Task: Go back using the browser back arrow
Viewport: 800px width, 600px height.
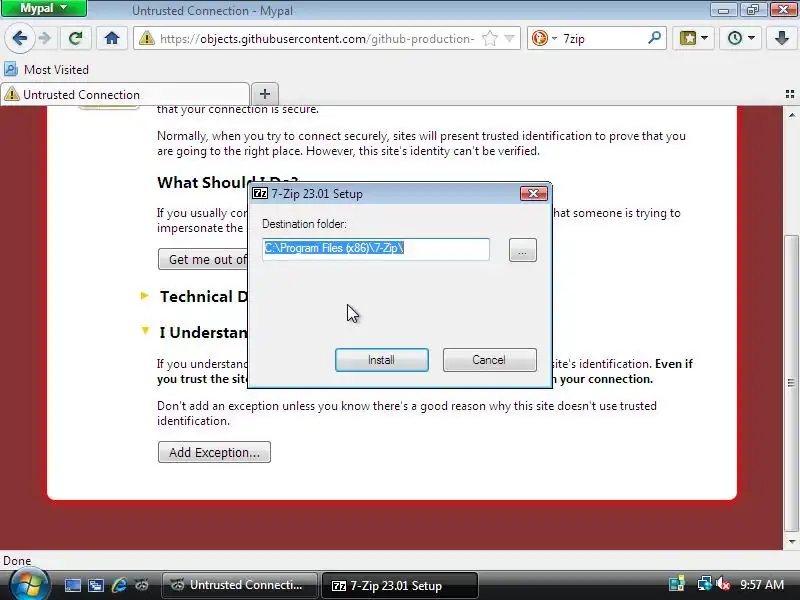Action: (x=20, y=38)
